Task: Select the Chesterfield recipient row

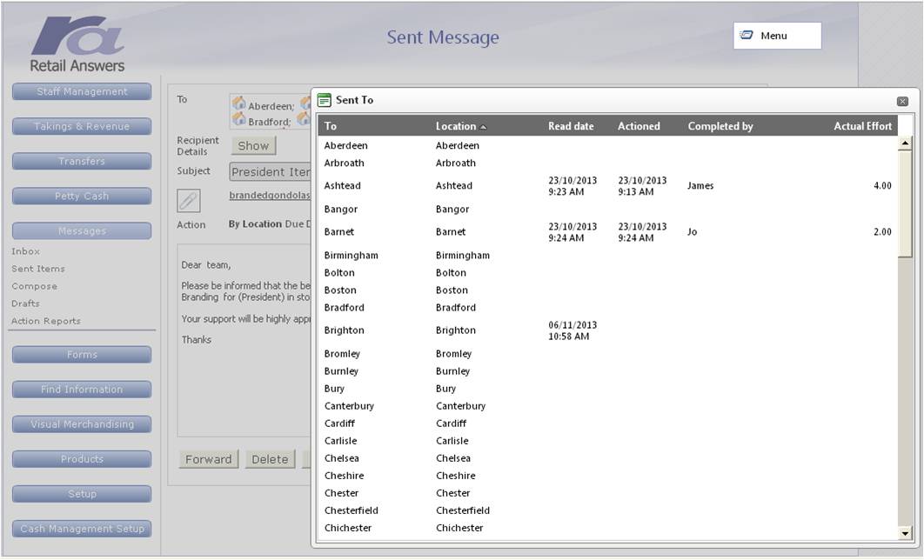Action: pyautogui.click(x=607, y=510)
